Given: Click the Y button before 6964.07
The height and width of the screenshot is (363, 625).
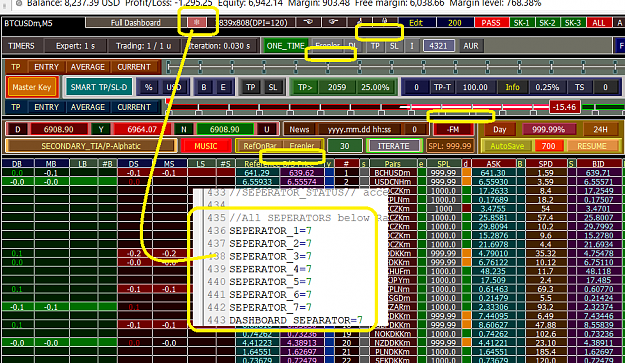Looking at the screenshot, I should point(101,130).
